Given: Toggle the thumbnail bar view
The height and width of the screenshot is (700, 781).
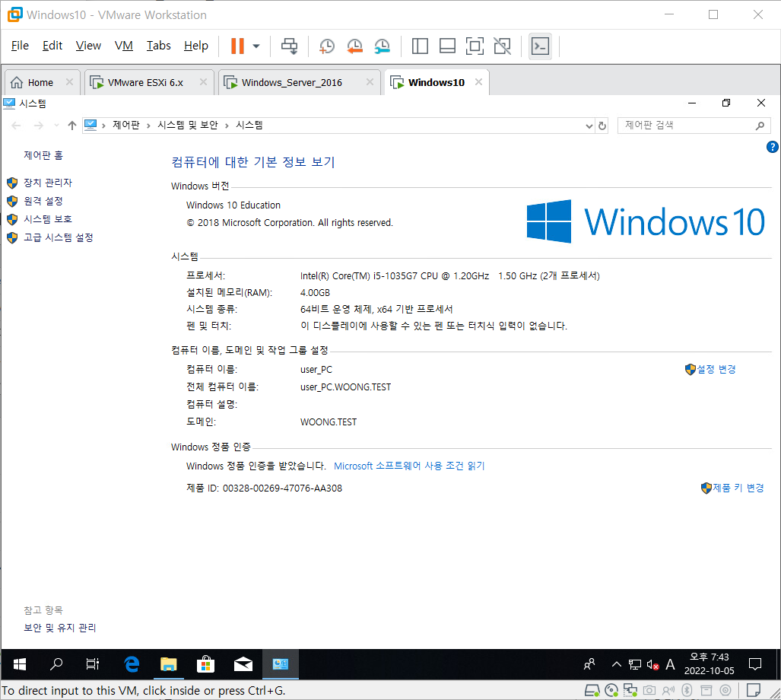Looking at the screenshot, I should pos(447,46).
